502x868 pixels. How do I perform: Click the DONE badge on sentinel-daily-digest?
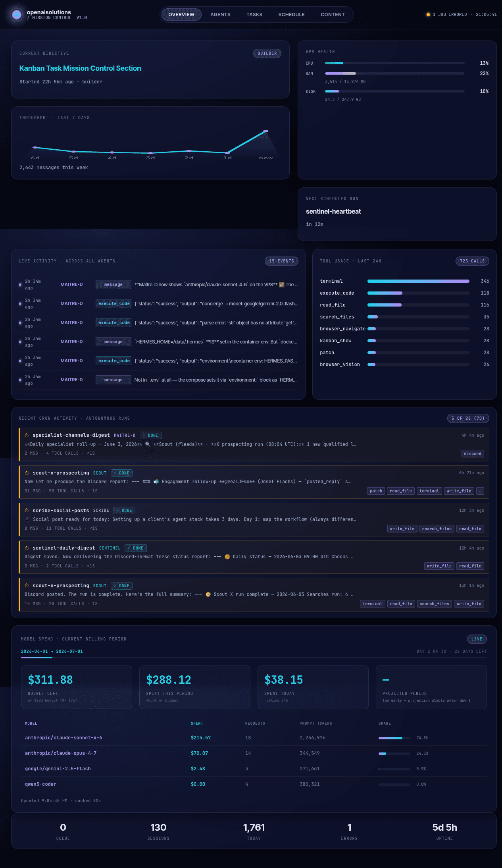(136, 548)
